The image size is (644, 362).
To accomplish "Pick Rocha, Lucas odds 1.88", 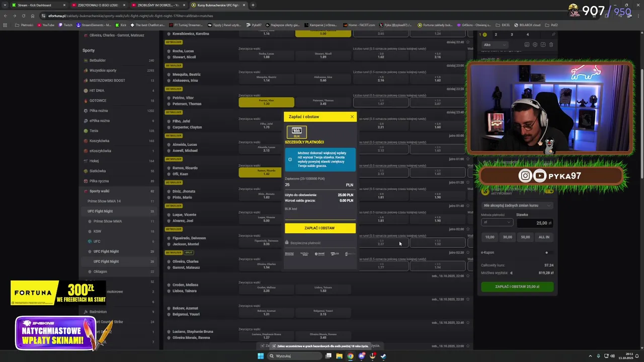I will coord(266,55).
